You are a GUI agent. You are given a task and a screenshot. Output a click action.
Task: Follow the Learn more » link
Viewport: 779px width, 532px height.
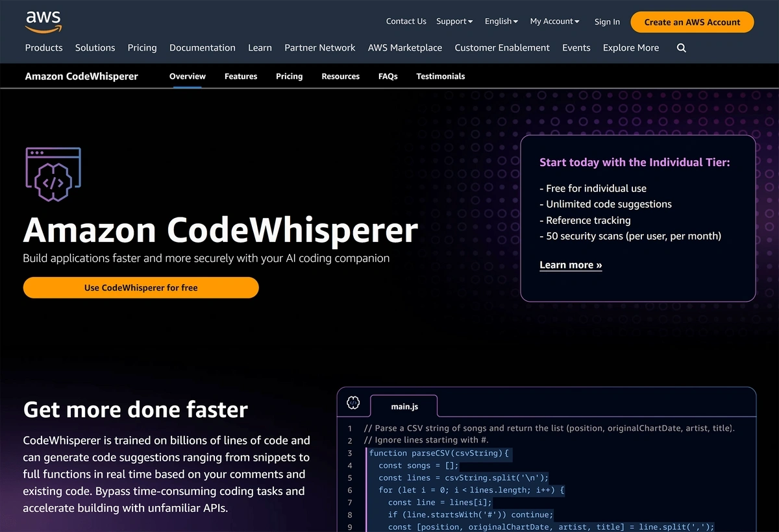coord(571,265)
